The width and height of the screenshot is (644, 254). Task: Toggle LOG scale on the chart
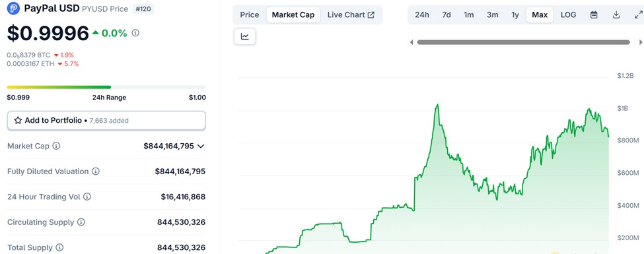[x=569, y=15]
